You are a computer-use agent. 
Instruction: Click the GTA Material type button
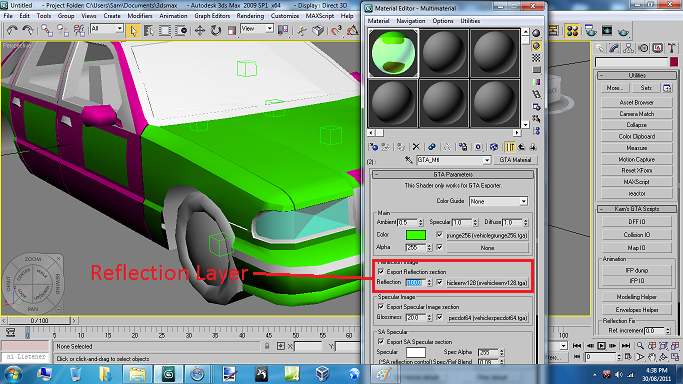click(515, 160)
